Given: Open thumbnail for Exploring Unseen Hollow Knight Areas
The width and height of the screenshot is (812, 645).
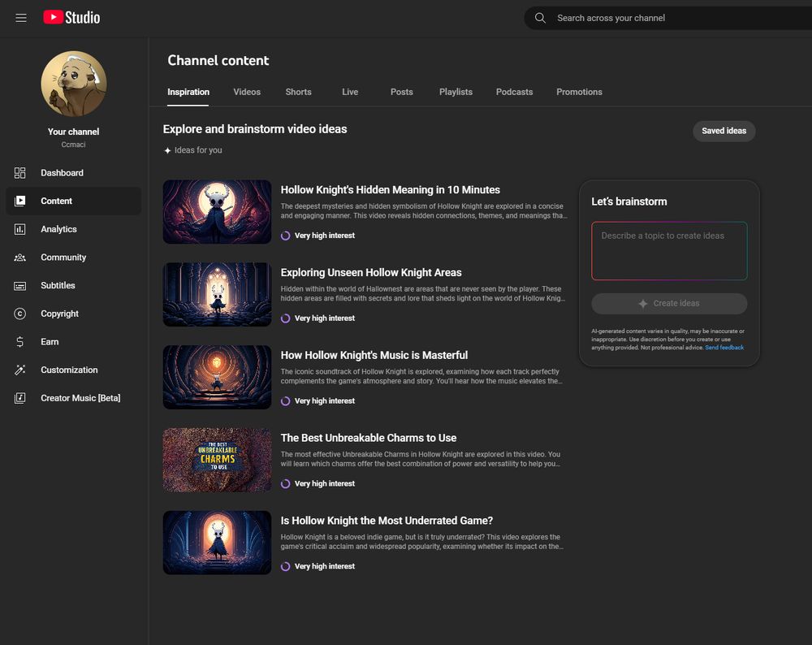Looking at the screenshot, I should click(x=217, y=294).
